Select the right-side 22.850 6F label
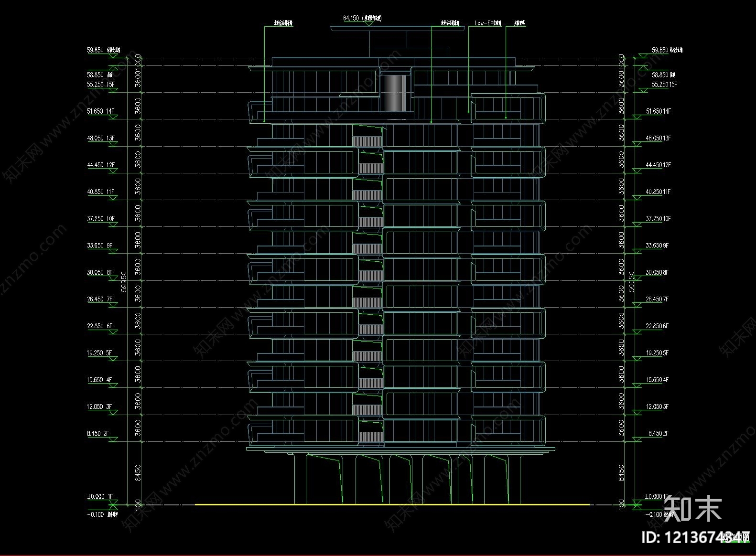Screen dimensions: 756x556 point(657,326)
